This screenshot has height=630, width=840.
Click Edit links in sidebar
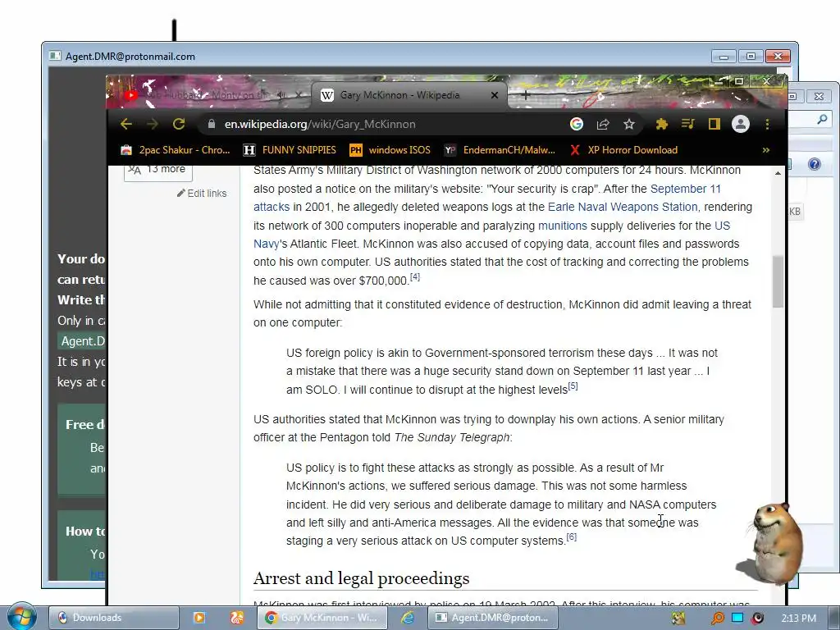[x=202, y=194]
